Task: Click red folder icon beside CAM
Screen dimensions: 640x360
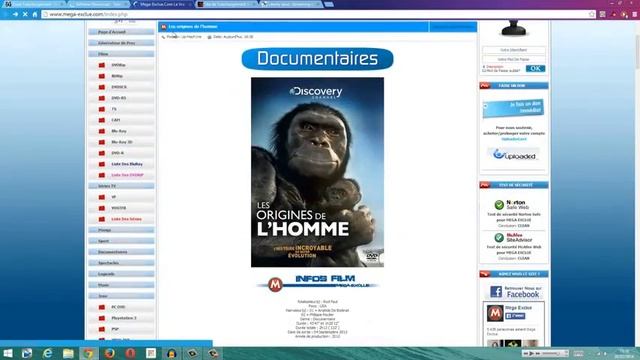Action: (102, 120)
